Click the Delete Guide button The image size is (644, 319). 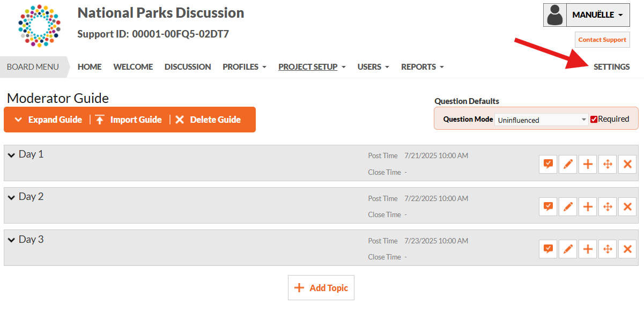coord(208,120)
